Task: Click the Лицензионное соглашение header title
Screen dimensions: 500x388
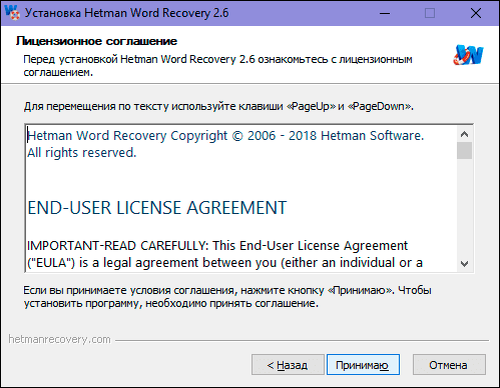Action: (97, 41)
